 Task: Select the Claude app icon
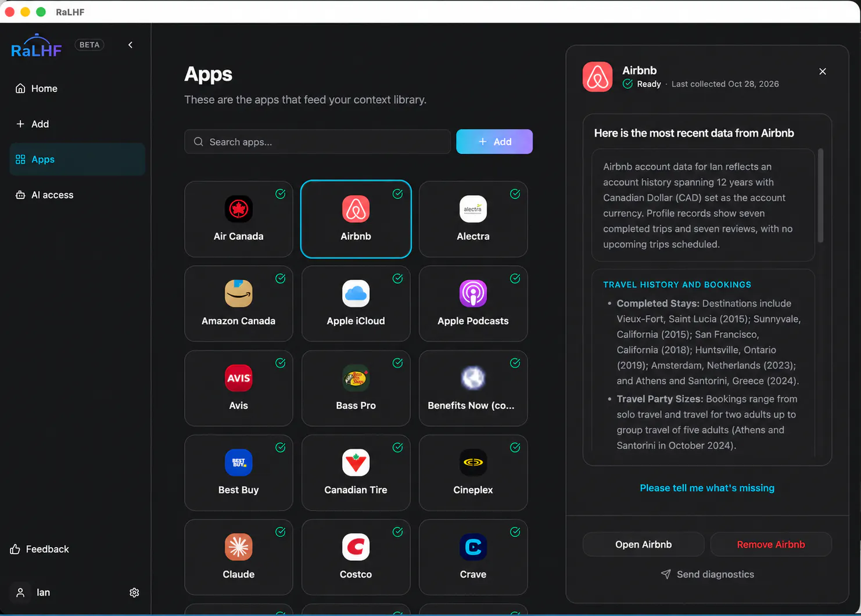[238, 547]
